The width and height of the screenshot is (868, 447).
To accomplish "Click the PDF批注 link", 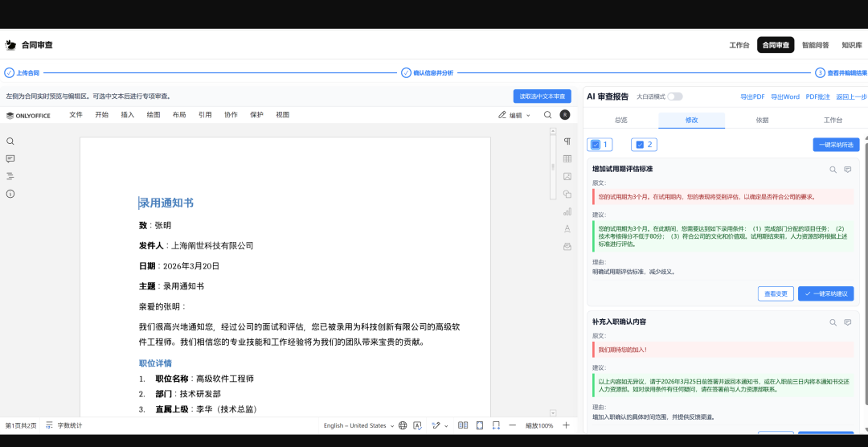I will [817, 96].
